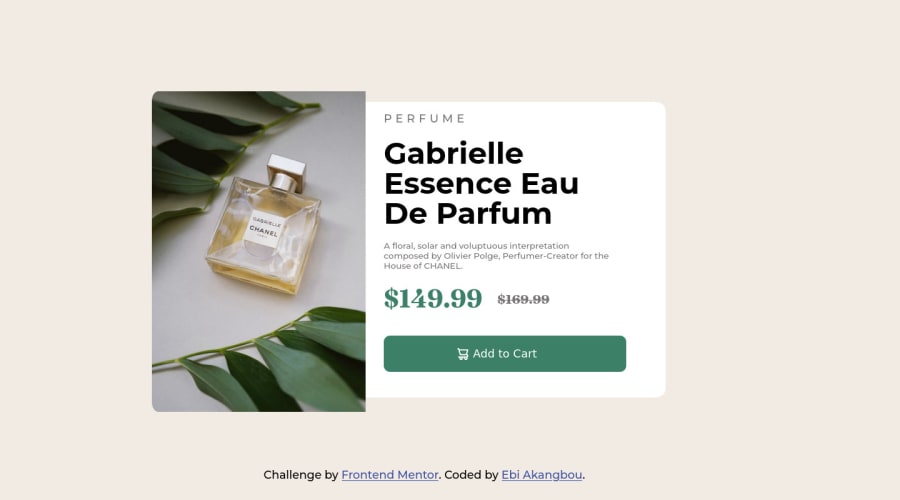This screenshot has height=500, width=900.
Task: Click the PERFUME category label
Action: (425, 118)
